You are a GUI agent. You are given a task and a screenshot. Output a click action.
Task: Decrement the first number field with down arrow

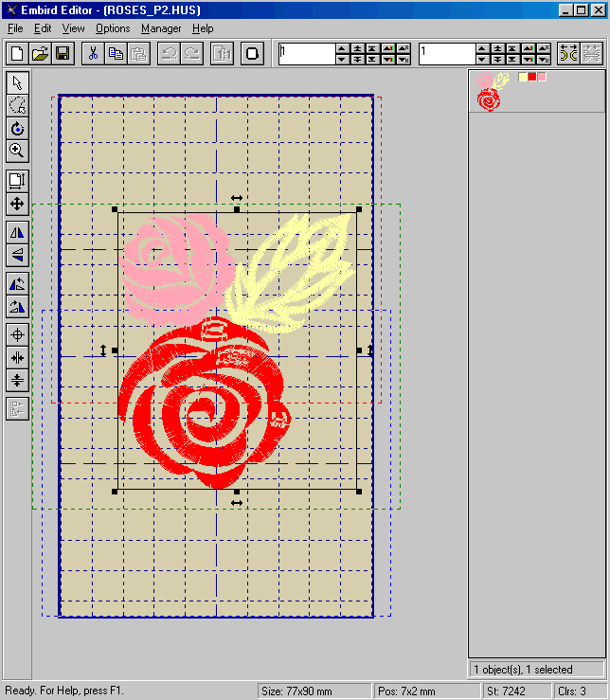pyautogui.click(x=342, y=60)
